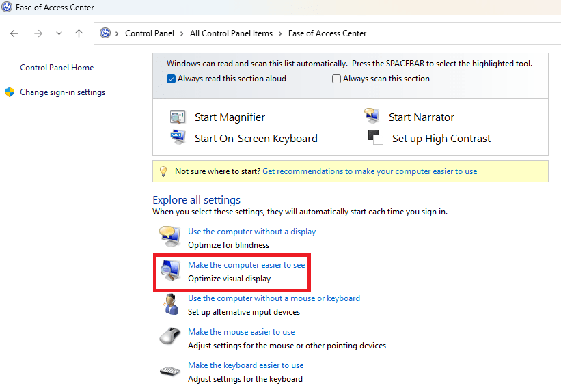Image resolution: width=561 pixels, height=392 pixels.
Task: Open 'Get recommendations to make your computer easier' link
Action: [x=370, y=171]
